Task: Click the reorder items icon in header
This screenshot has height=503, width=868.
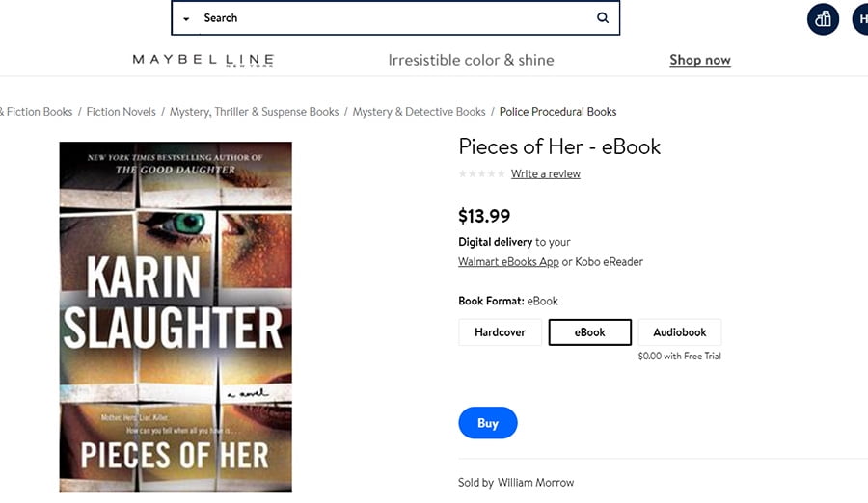Action: 823,19
